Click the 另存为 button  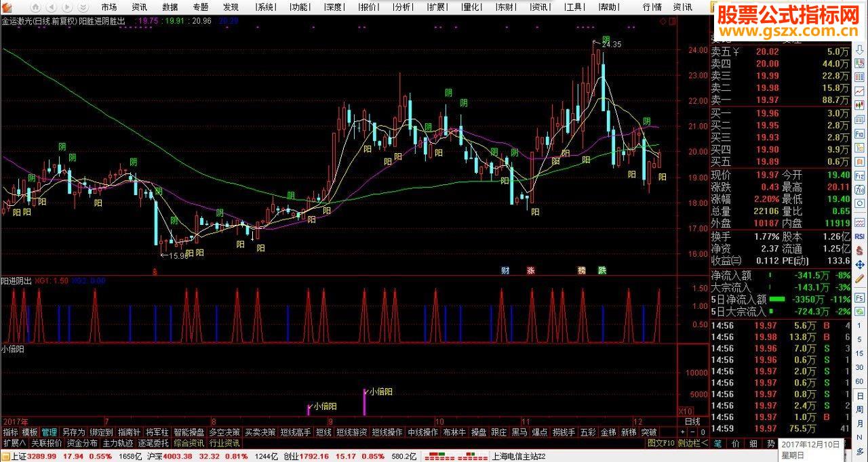coord(73,432)
